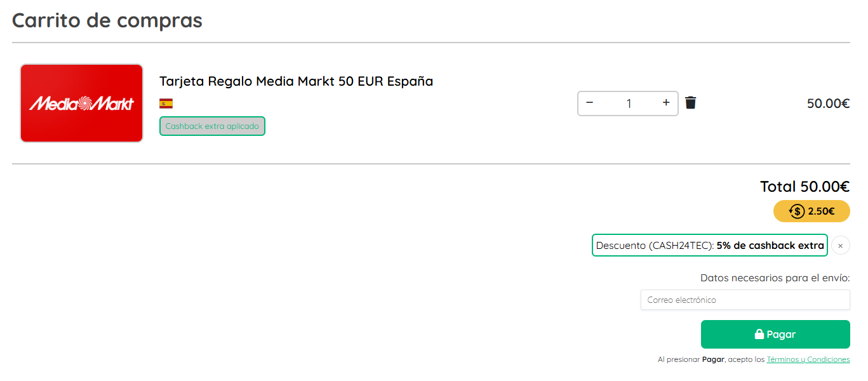Remove the CASH24TEC discount code
This screenshot has width=868, height=381.
point(840,246)
